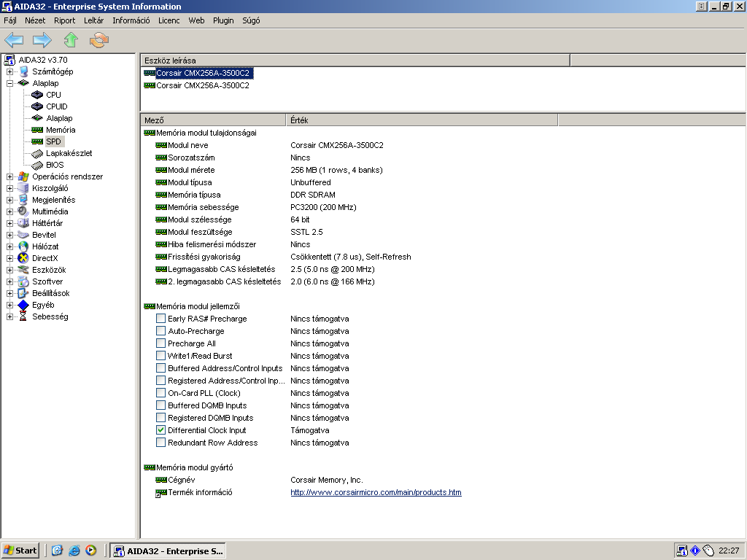The width and height of the screenshot is (747, 560).
Task: Click the Windows Start button
Action: (x=20, y=551)
